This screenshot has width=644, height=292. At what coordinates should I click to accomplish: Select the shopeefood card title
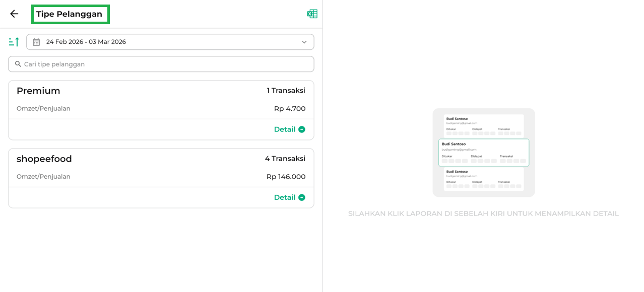pos(44,159)
